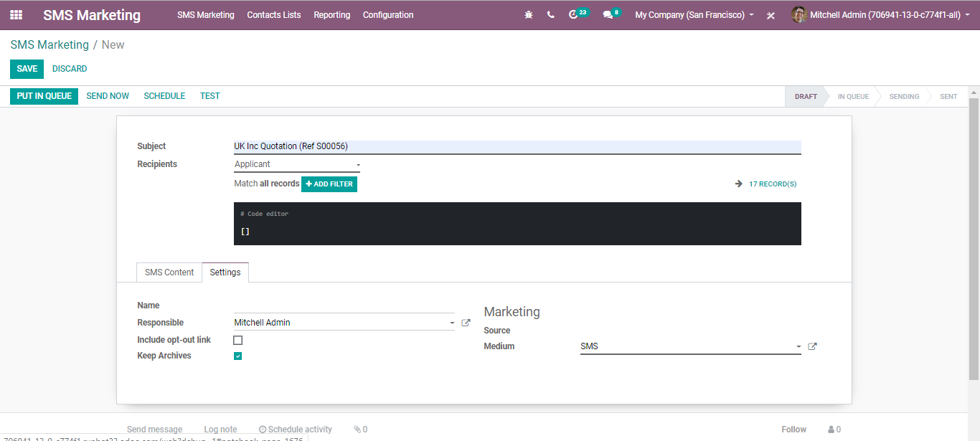Go back via SMS Marketing breadcrumb
The height and width of the screenshot is (441, 980).
[50, 44]
